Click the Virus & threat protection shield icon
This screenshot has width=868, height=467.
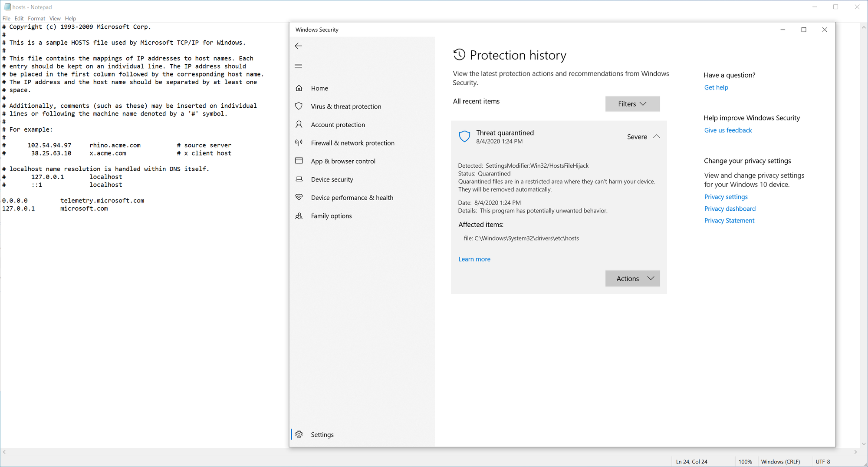pyautogui.click(x=299, y=106)
